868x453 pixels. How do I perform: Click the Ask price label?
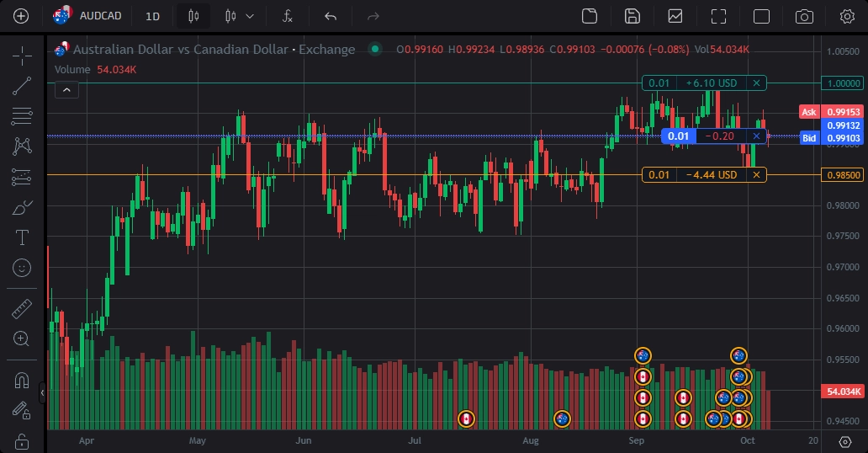(809, 112)
